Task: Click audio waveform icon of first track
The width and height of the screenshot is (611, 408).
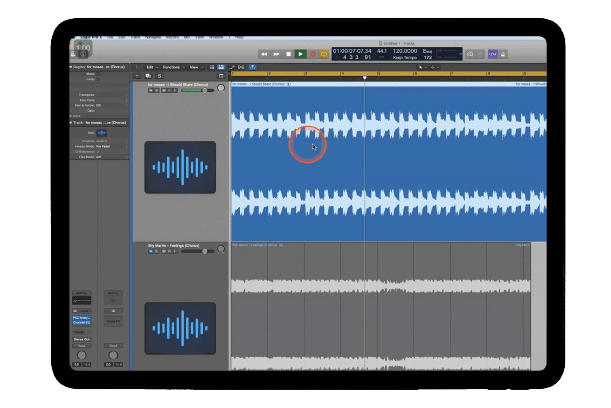Action: click(180, 166)
